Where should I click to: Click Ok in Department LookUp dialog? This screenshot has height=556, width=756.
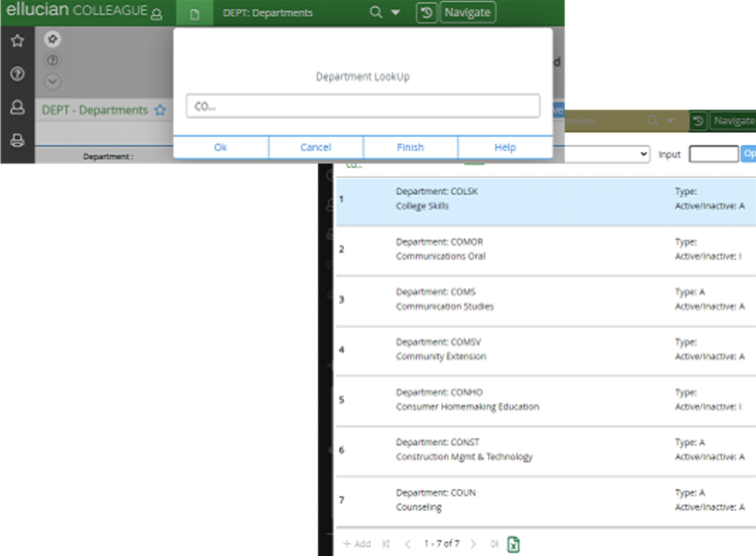tap(220, 147)
